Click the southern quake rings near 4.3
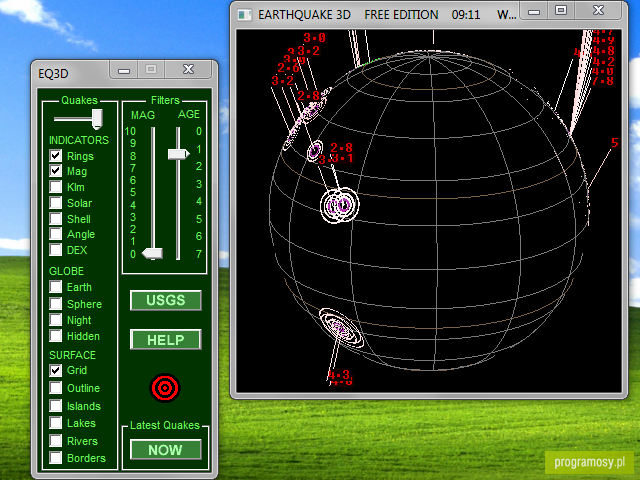640x480 pixels. tap(341, 328)
